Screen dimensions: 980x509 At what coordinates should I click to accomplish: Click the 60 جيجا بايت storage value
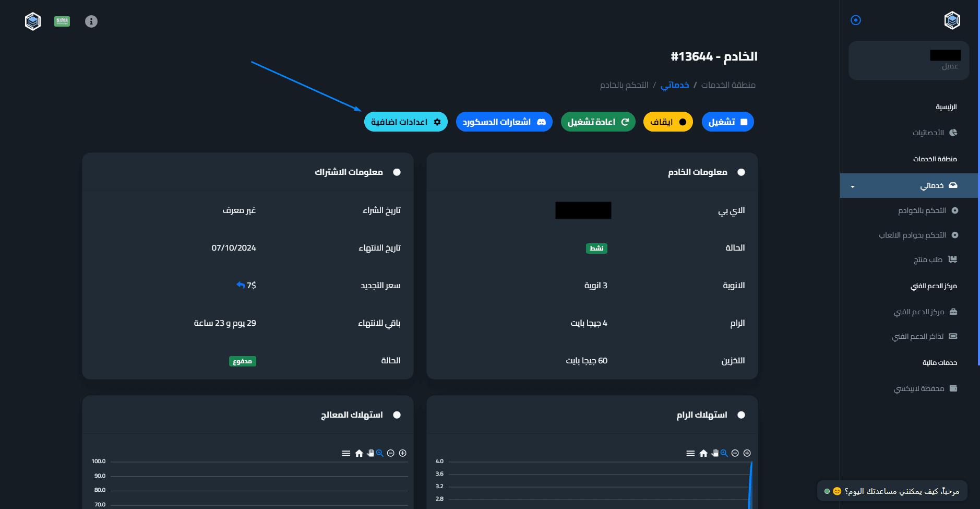587,361
